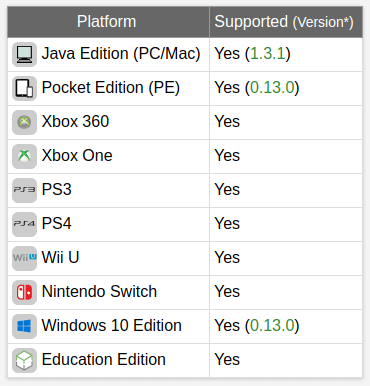The height and width of the screenshot is (386, 370).
Task: Open the 1.3.1 version link
Action: (268, 54)
